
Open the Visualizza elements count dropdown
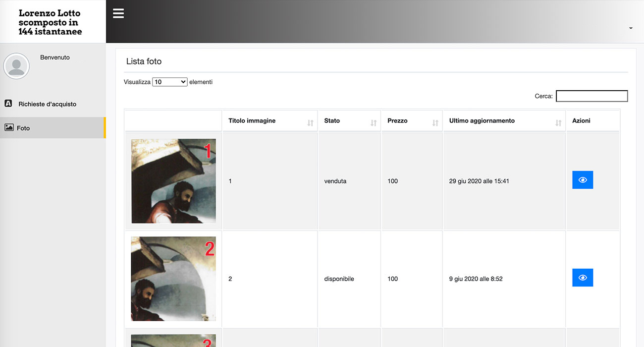[x=169, y=82]
